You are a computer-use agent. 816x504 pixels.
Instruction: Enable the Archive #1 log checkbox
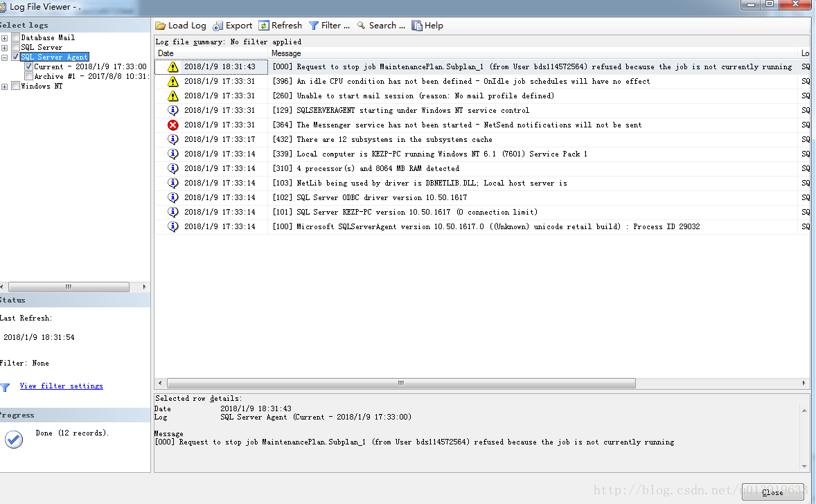pyautogui.click(x=29, y=76)
